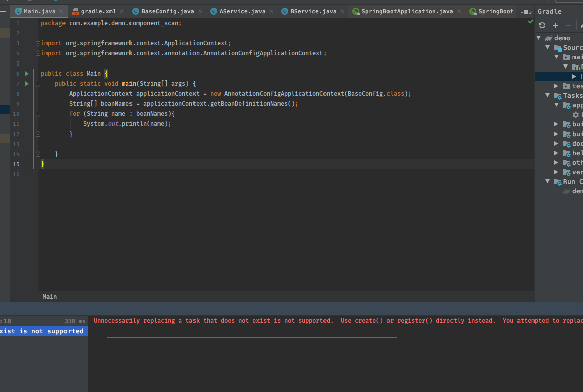Collapse the demo project tree node
This screenshot has width=583, height=392.
[538, 37]
